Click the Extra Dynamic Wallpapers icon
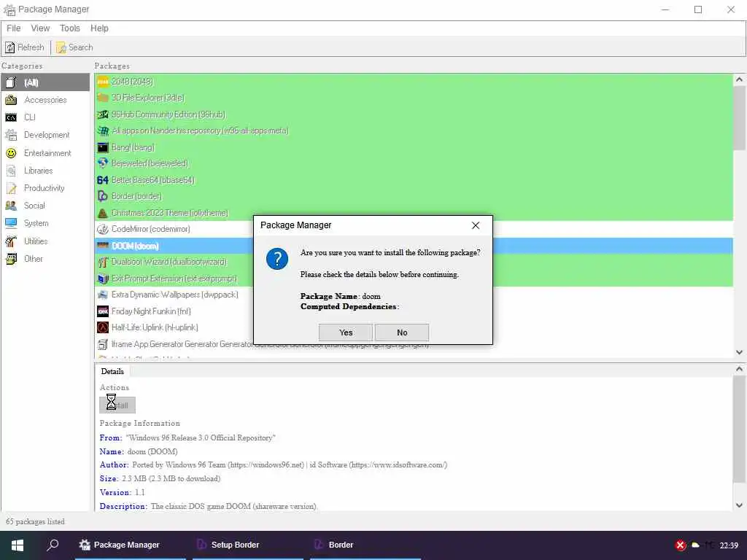Image resolution: width=747 pixels, height=560 pixels. pyautogui.click(x=103, y=295)
